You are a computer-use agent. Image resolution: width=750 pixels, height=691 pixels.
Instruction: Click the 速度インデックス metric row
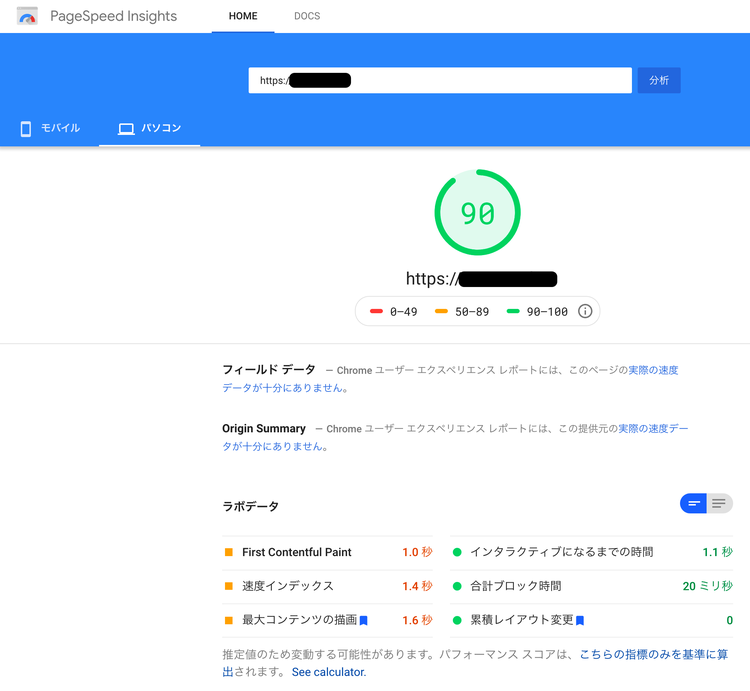pos(328,586)
